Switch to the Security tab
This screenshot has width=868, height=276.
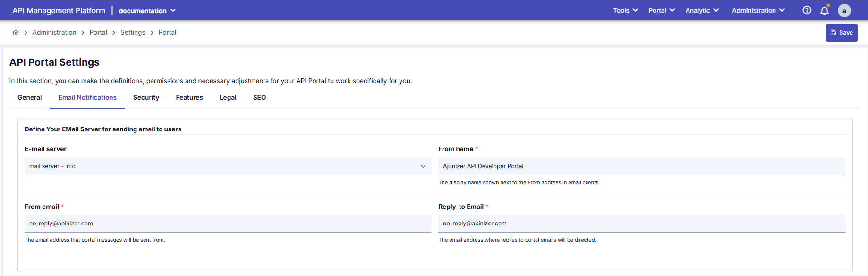click(x=146, y=97)
